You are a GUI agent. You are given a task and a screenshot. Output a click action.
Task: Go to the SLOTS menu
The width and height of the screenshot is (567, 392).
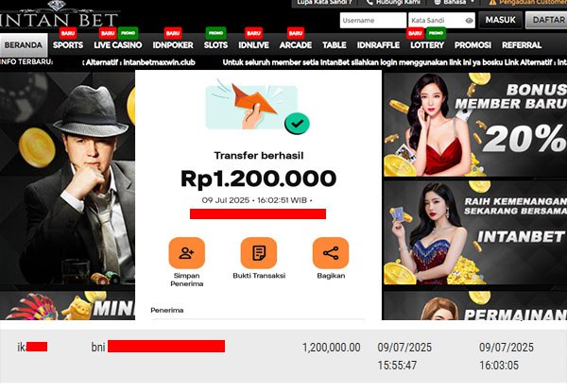coord(215,45)
